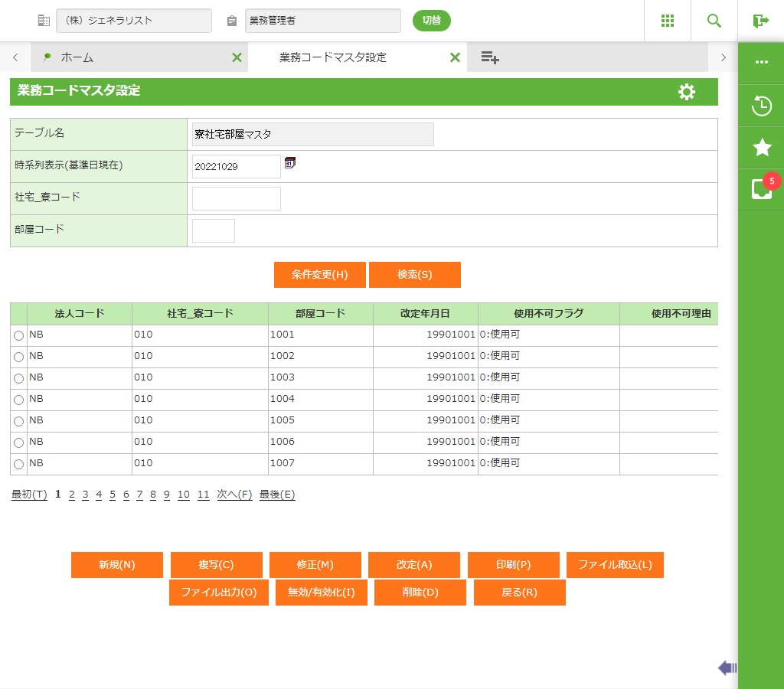The height and width of the screenshot is (689, 784).
Task: Open the history clock icon in sidebar
Action: click(761, 106)
